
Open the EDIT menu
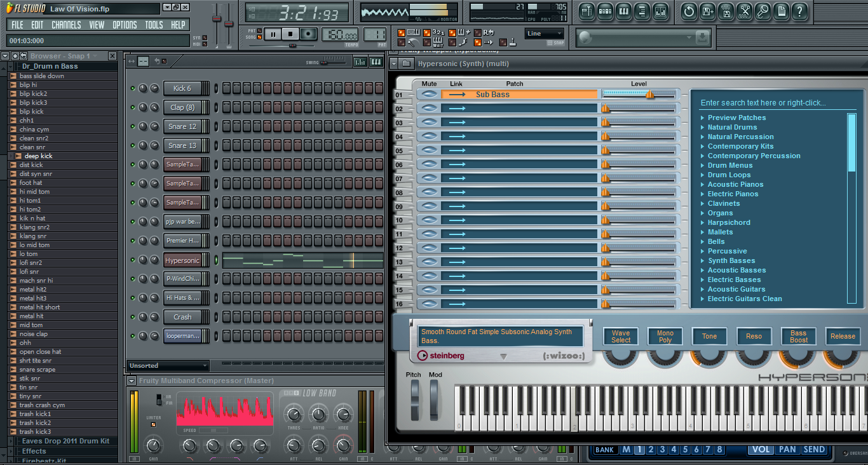pyautogui.click(x=37, y=25)
